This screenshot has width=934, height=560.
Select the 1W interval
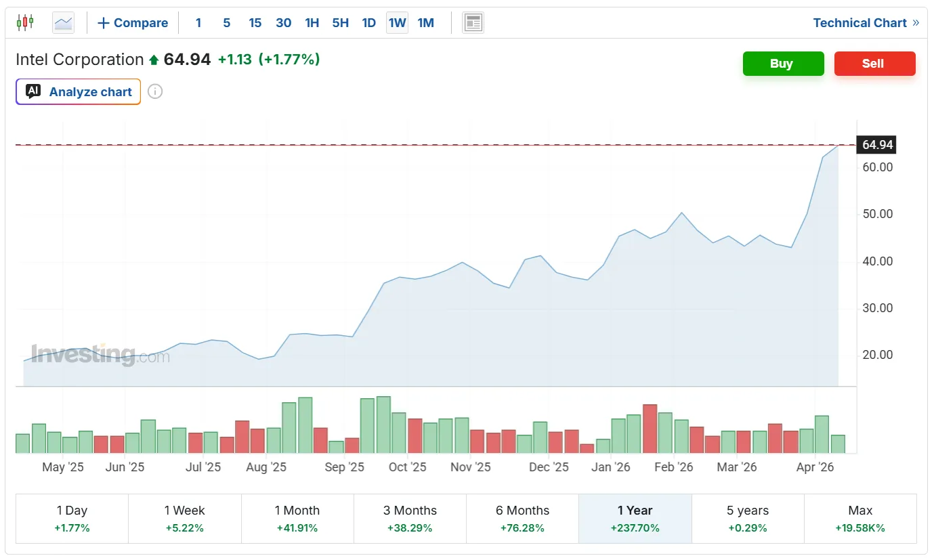(397, 23)
